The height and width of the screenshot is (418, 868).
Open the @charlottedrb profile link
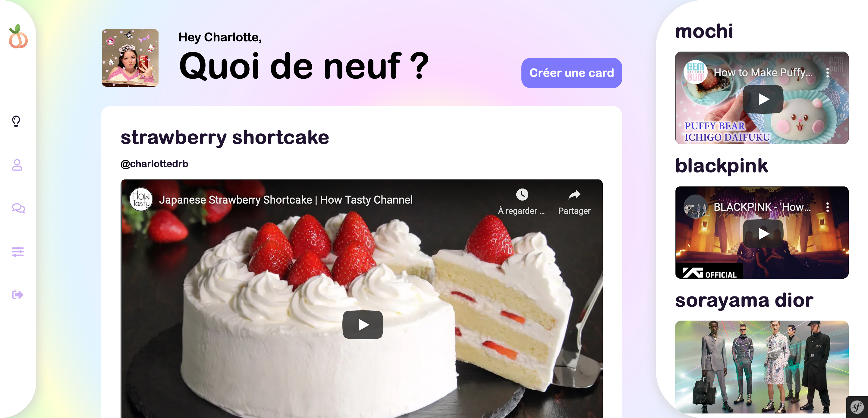154,164
